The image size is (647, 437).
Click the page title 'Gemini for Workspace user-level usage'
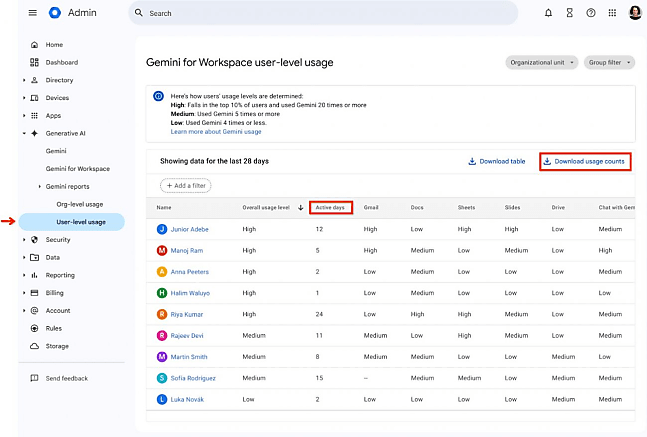click(x=240, y=62)
